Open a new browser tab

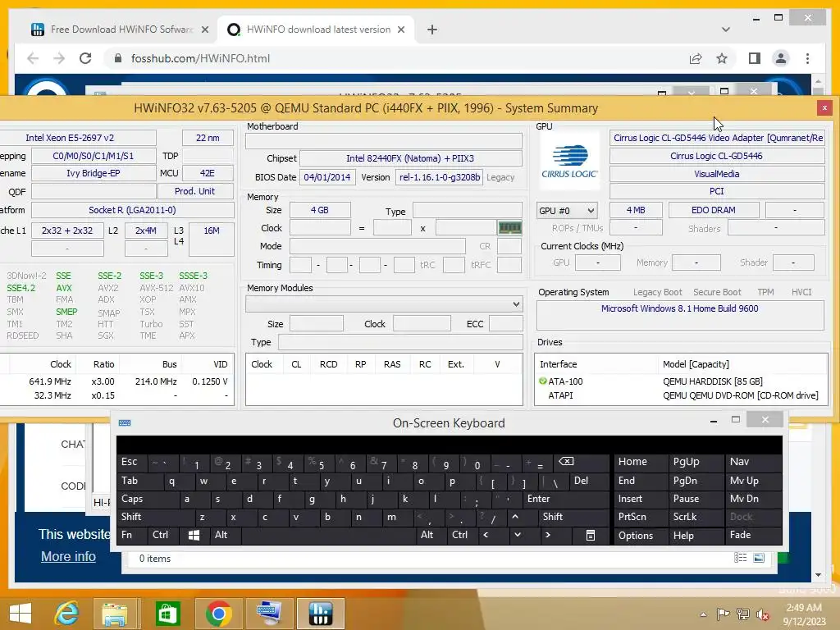click(431, 30)
